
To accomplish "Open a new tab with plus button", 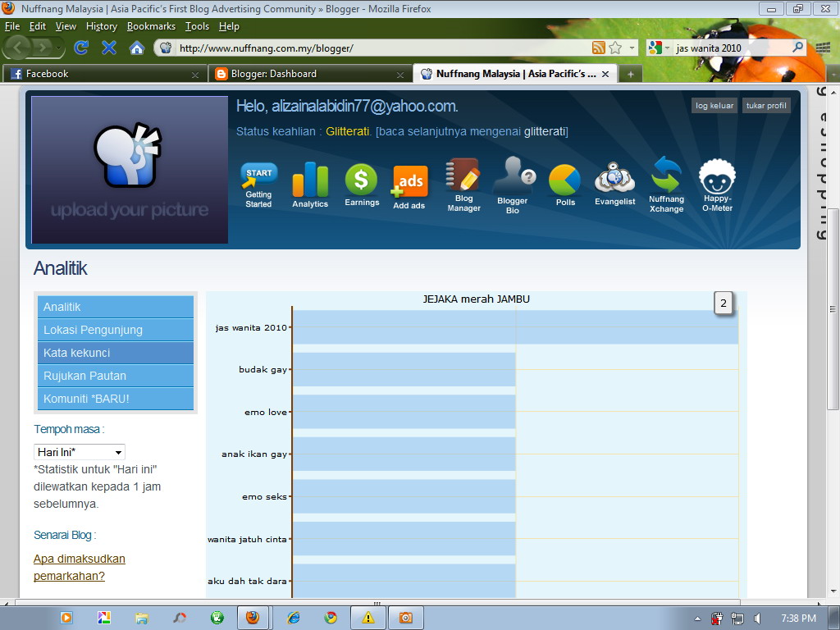I will (631, 74).
